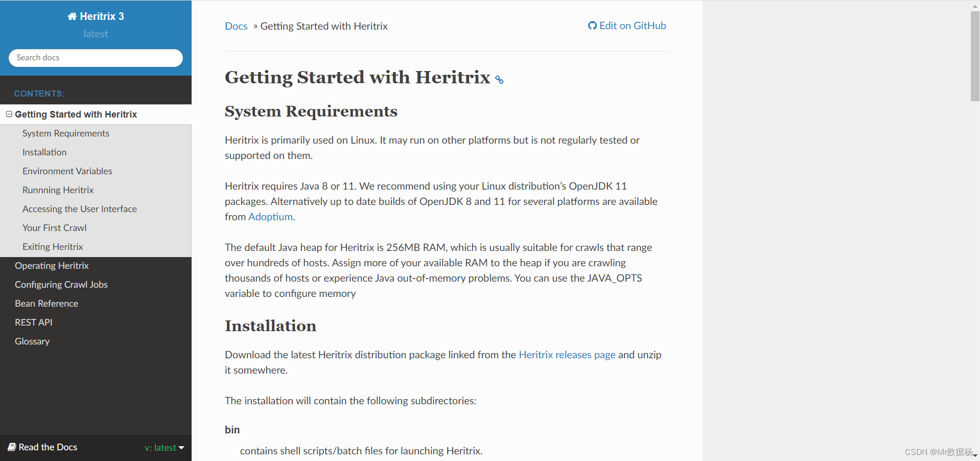Click the 'System Requirements' heading in the article
The height and width of the screenshot is (461, 980).
coord(311,111)
